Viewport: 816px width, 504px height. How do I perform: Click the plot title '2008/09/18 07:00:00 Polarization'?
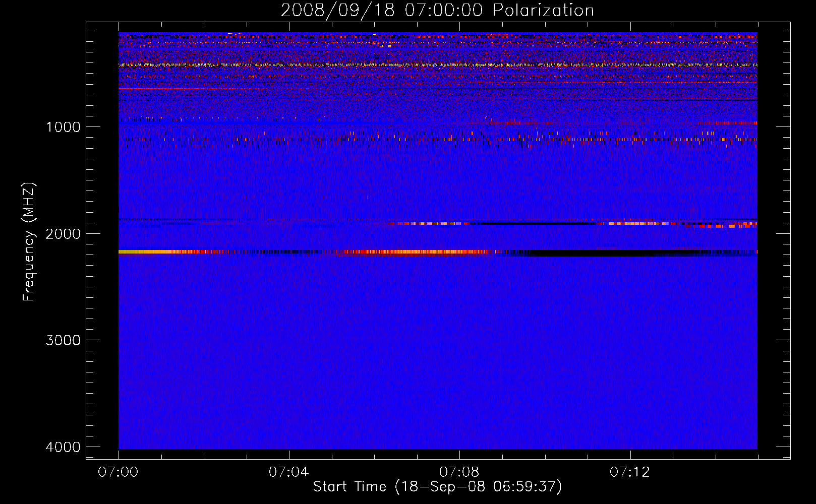click(x=437, y=11)
